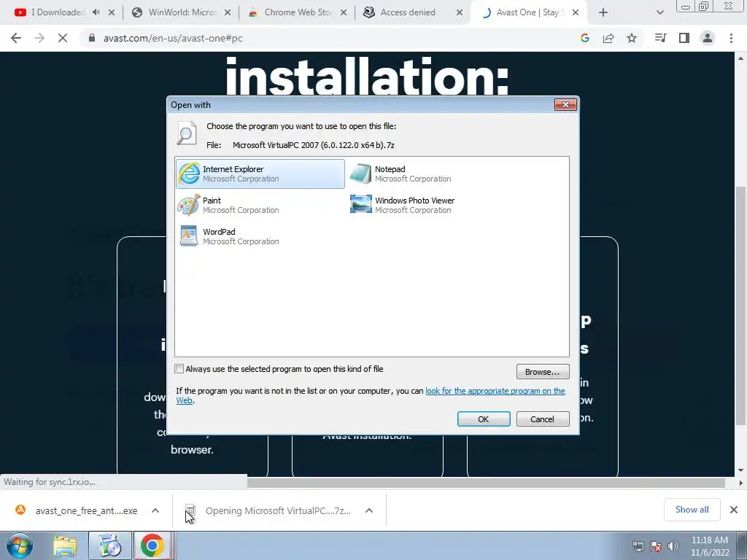
Task: Open link to look for appropriate program on Web
Action: (495, 391)
